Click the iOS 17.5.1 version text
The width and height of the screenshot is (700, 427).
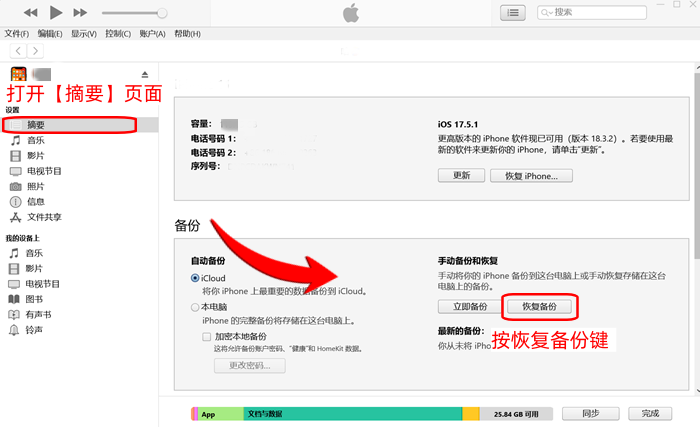click(x=458, y=125)
